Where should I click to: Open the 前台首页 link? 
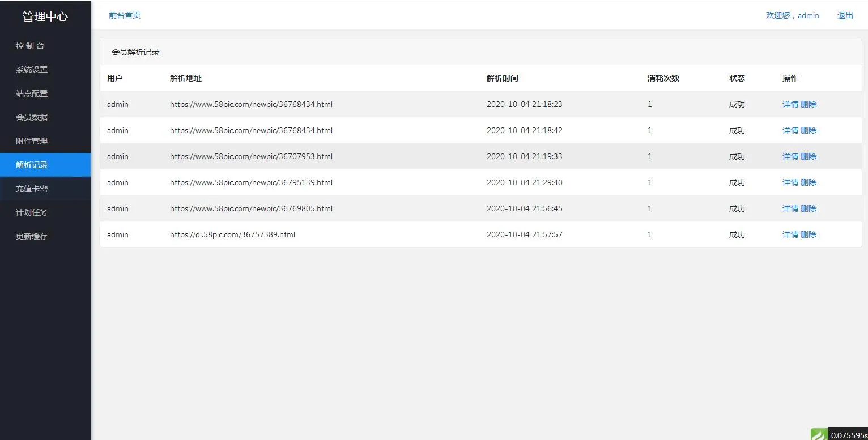click(x=125, y=15)
